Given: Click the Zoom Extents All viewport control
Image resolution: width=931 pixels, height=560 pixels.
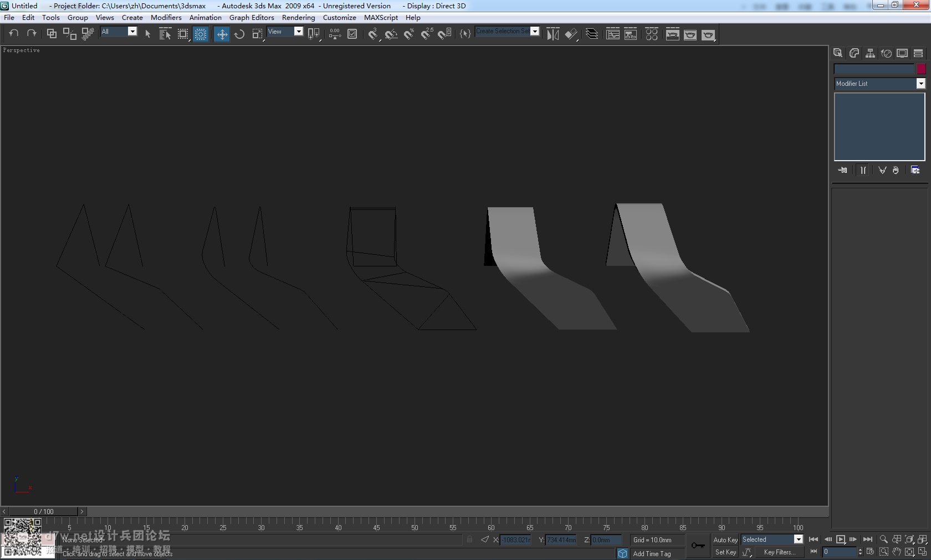Looking at the screenshot, I should (922, 539).
